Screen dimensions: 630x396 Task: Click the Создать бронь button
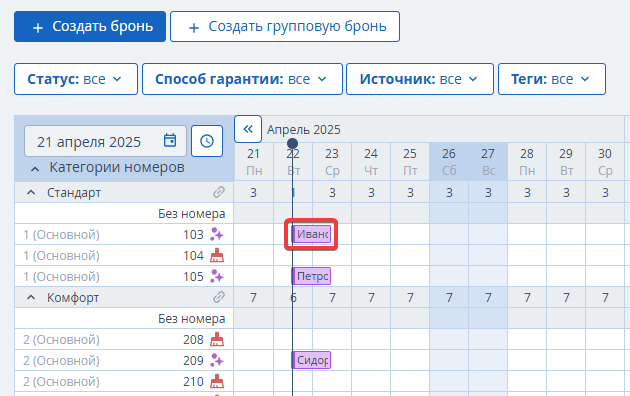[x=90, y=27]
